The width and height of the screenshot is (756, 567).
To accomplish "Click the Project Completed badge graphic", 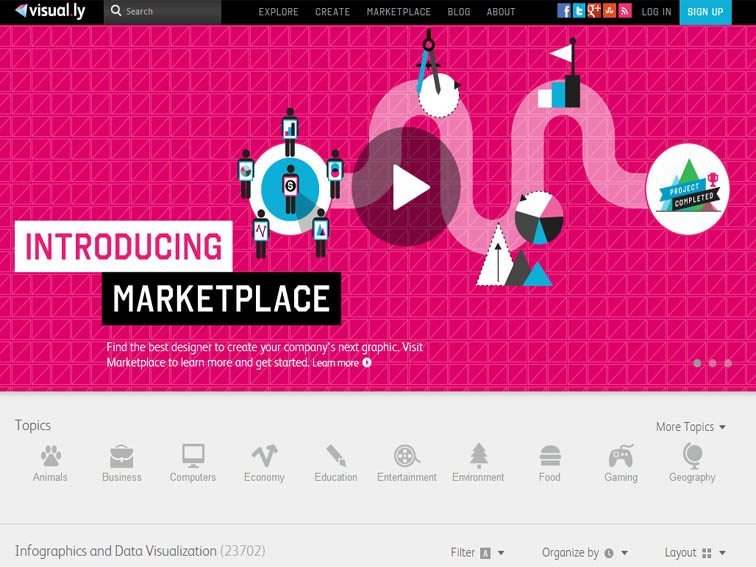I will 688,189.
